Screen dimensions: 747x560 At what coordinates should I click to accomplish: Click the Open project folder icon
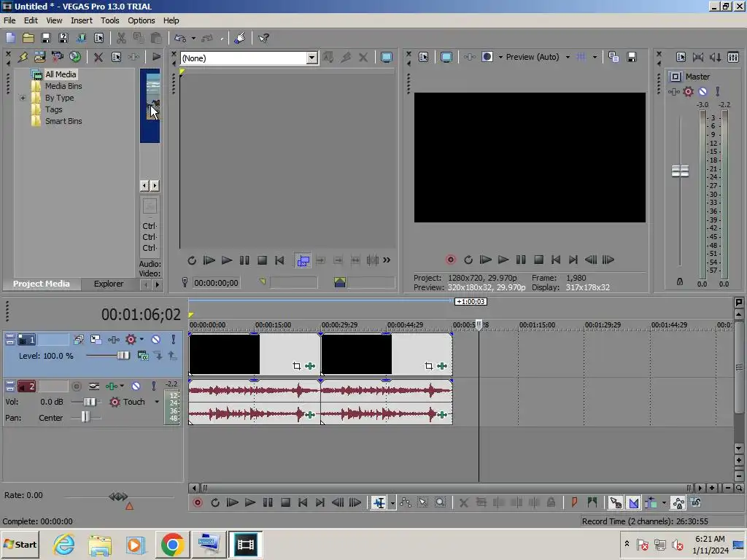click(x=28, y=38)
